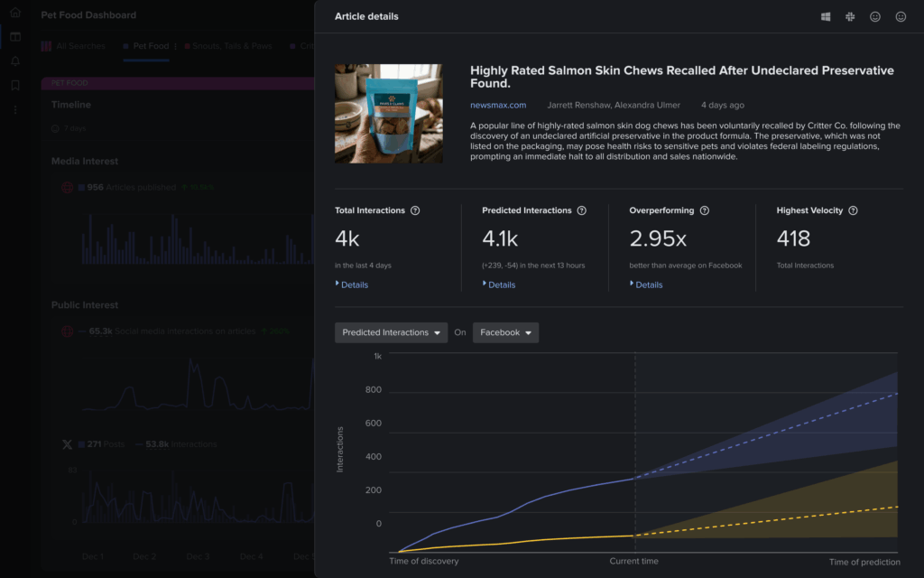Open the notifications bell in the left sidebar
The image size is (924, 578).
tap(15, 61)
